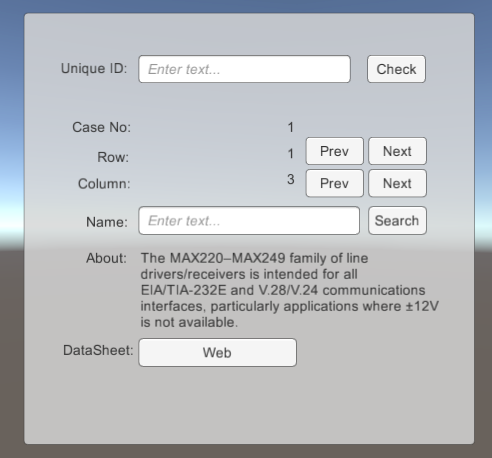Click the Unique ID text field

tap(244, 69)
